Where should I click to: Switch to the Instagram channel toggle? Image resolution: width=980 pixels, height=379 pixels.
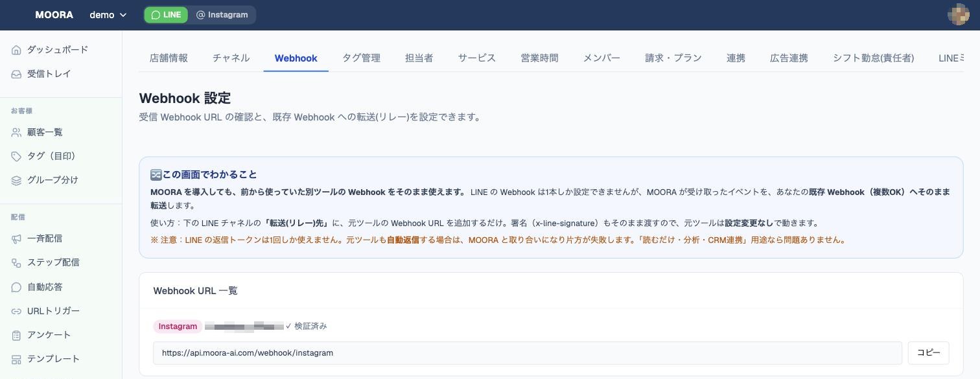222,15
